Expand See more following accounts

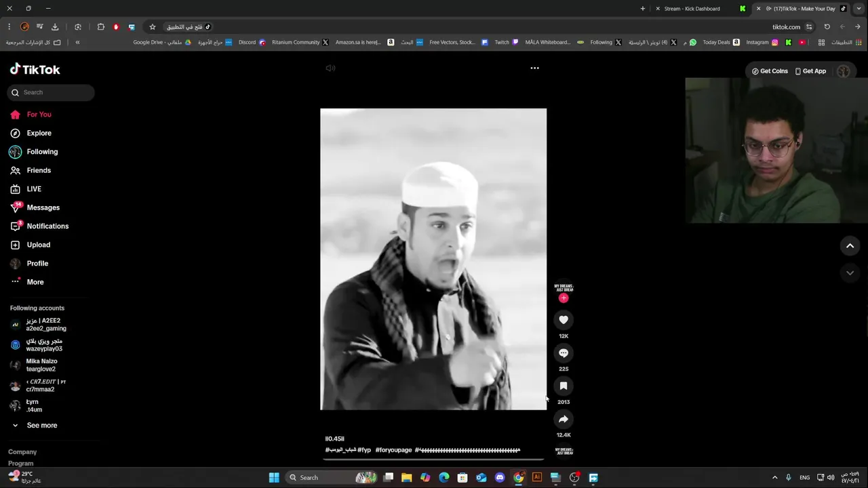pyautogui.click(x=35, y=426)
